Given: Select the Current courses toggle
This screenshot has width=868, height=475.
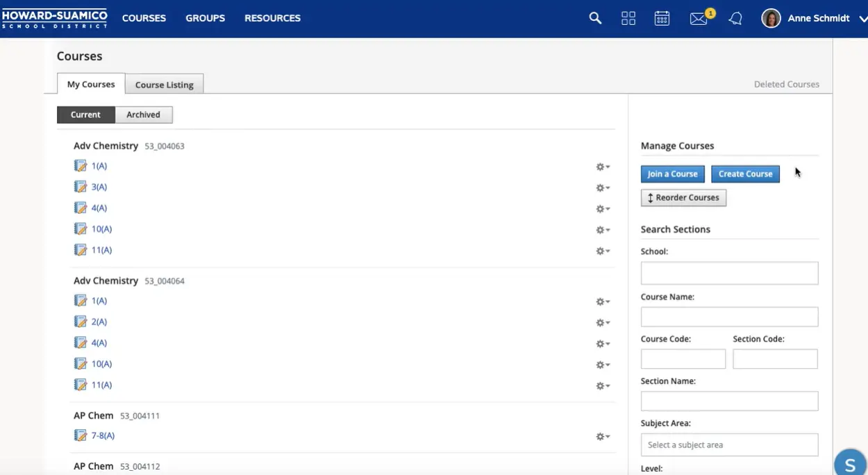Looking at the screenshot, I should [x=85, y=115].
